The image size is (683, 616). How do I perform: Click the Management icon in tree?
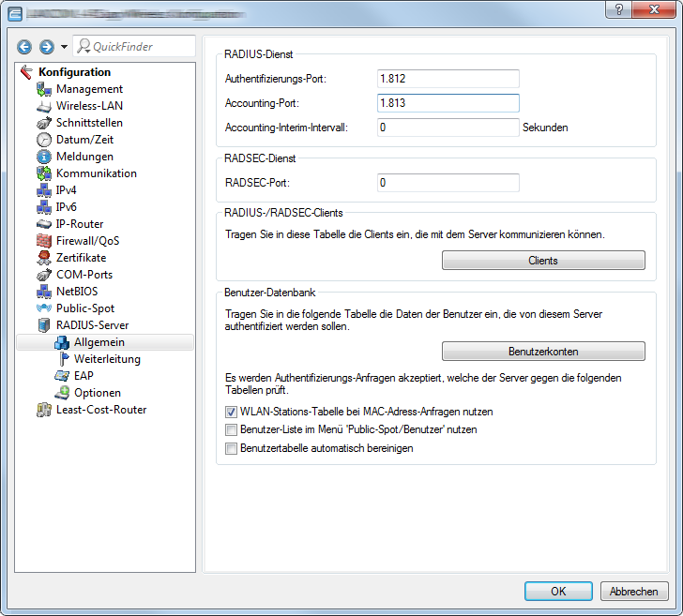[x=43, y=89]
